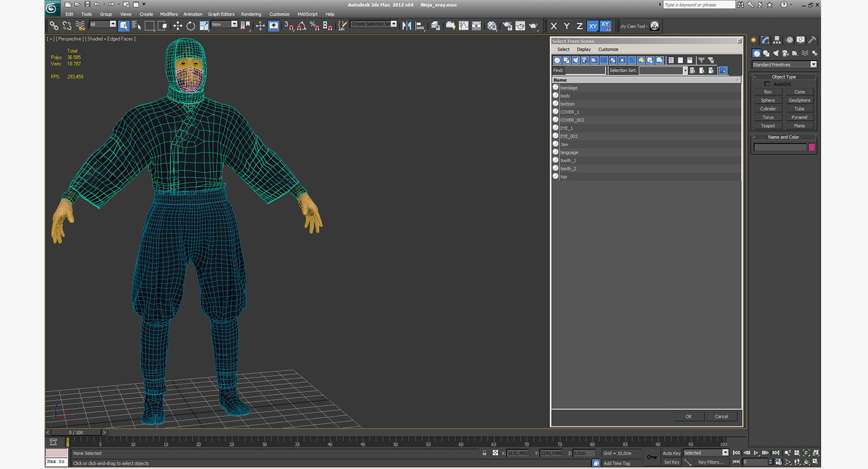Open the Graph Editors menu

pos(221,14)
